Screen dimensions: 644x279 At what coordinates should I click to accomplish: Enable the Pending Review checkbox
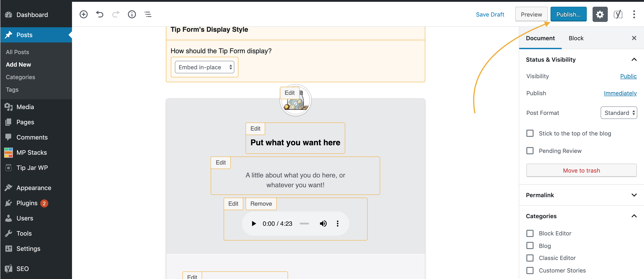click(530, 151)
